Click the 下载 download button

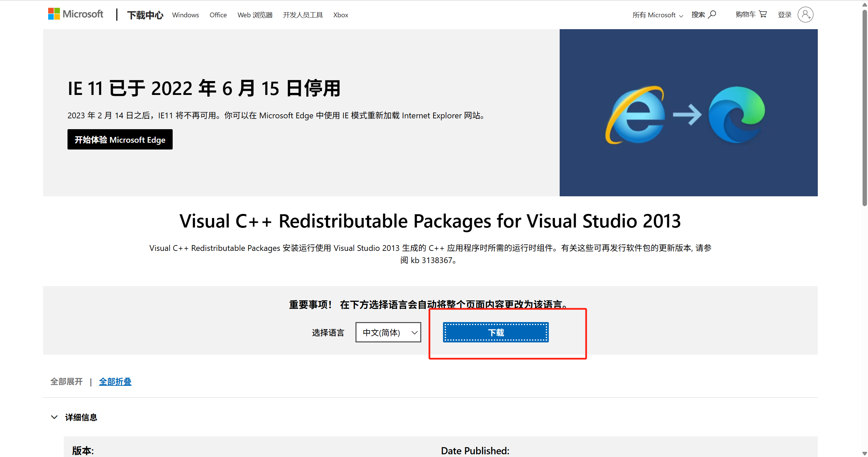(495, 332)
